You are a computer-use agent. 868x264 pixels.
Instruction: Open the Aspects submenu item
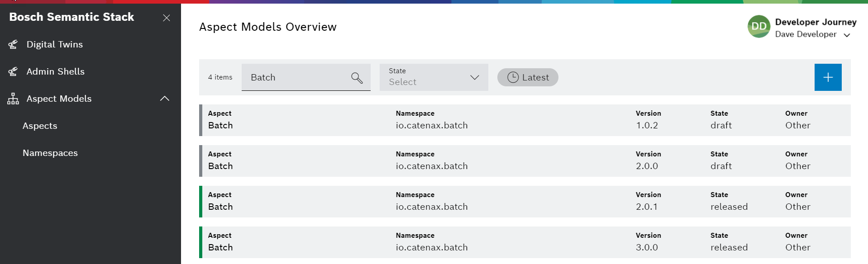click(x=40, y=126)
